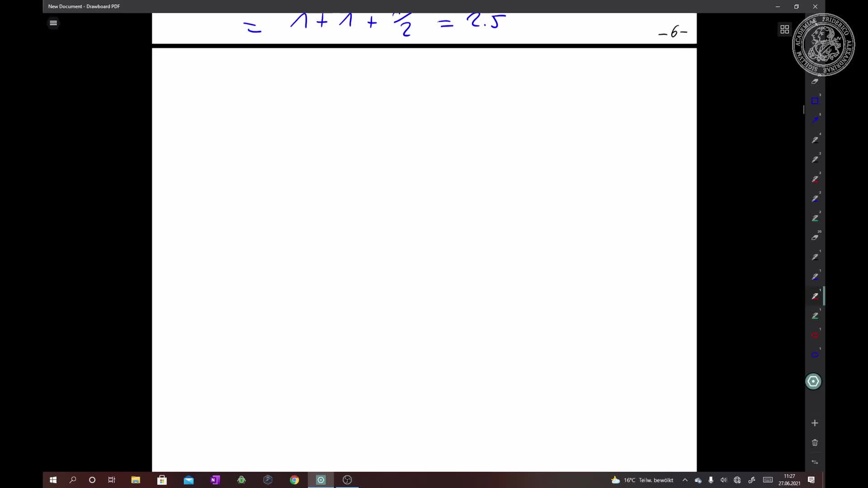Open the volume slider from the tray
Screen dimensions: 868x488
coord(723,480)
